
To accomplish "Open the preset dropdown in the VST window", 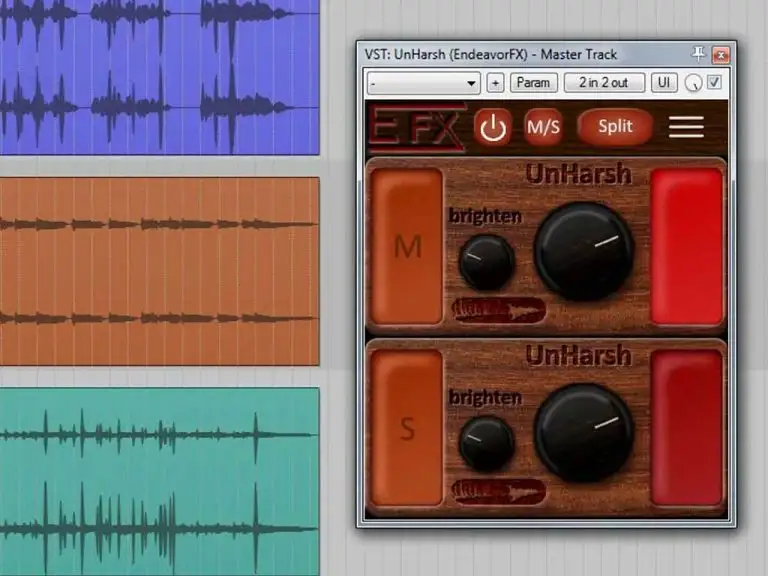I will pos(424,83).
